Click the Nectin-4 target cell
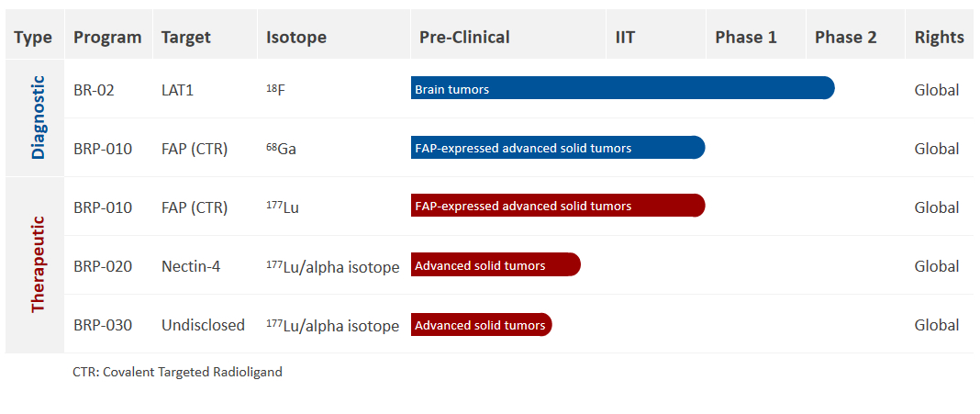Viewport: 980px width, 414px height. (191, 266)
